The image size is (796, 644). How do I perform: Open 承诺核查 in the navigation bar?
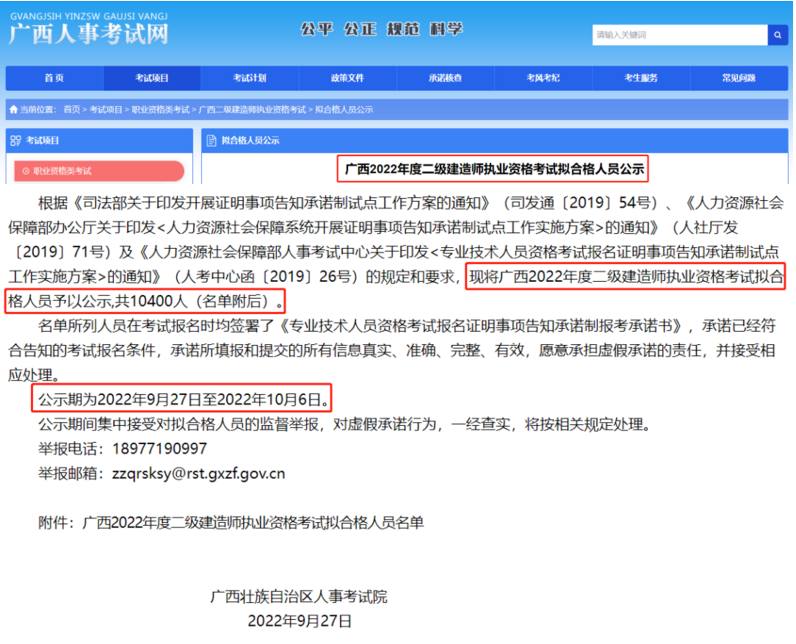(445, 78)
